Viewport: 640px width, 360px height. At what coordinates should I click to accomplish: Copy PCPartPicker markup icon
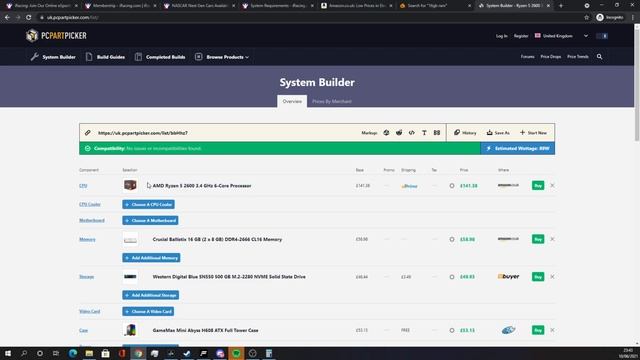(386, 133)
